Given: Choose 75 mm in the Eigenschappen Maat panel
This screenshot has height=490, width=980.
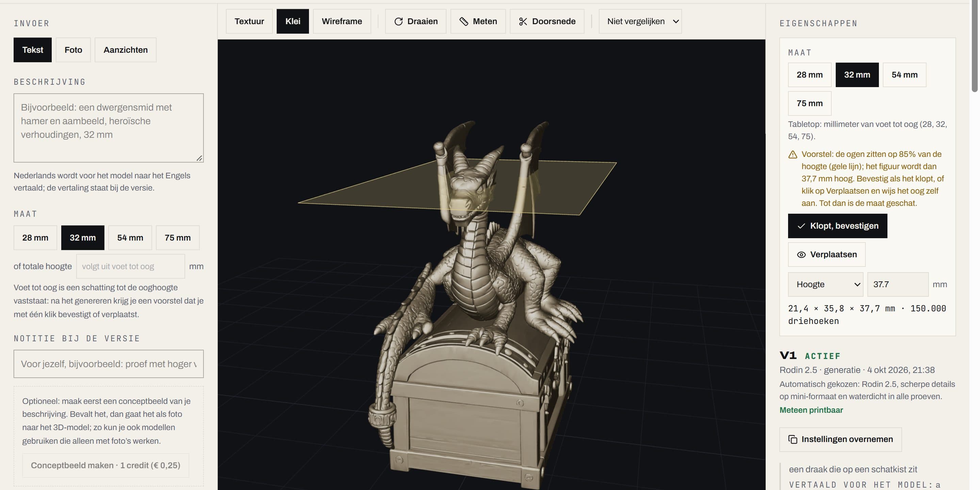Looking at the screenshot, I should (810, 103).
